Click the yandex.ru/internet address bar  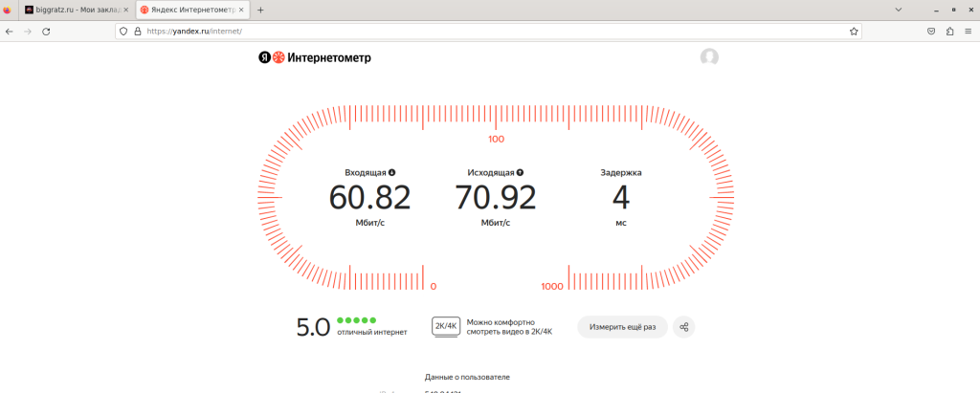coord(479,31)
